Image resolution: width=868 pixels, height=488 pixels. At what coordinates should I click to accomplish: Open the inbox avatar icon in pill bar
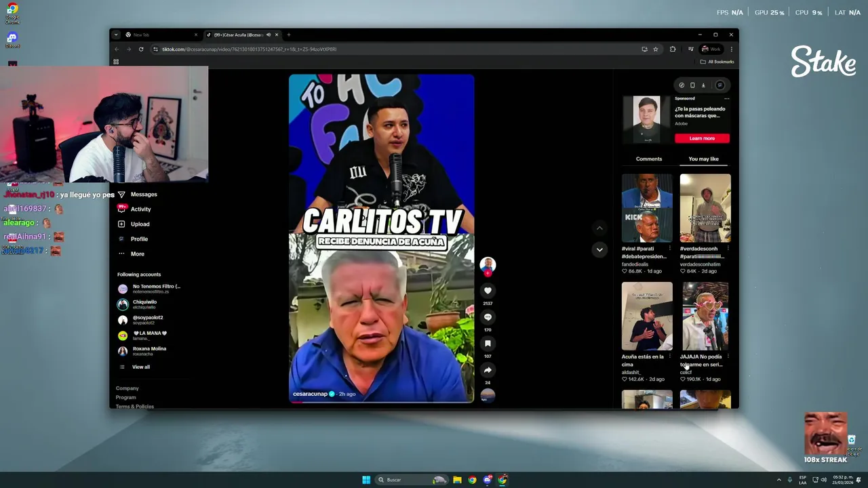coord(720,85)
